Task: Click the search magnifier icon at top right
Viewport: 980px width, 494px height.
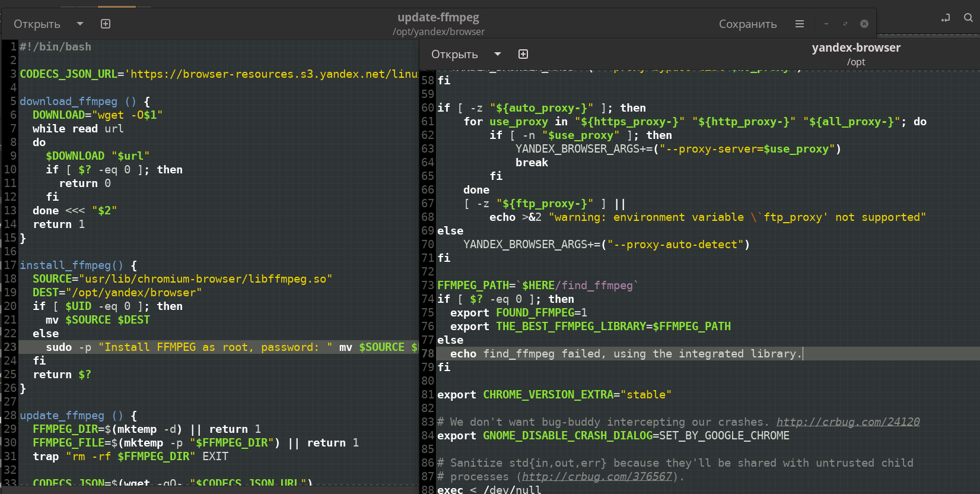Action: [x=968, y=18]
